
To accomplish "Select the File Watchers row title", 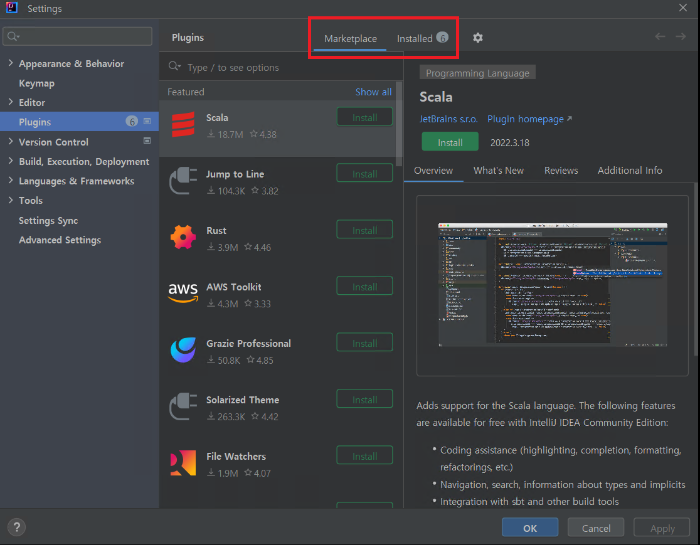I will click(x=236, y=456).
